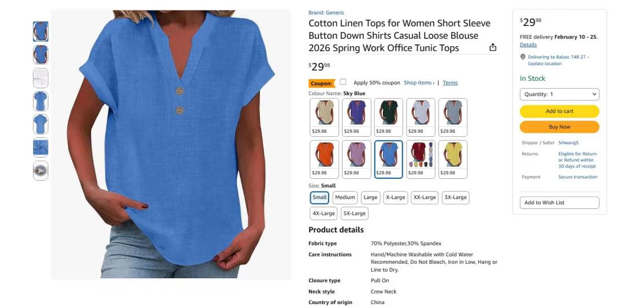Expand Add to Wish List
Screen dimensions: 644x307
(x=560, y=203)
